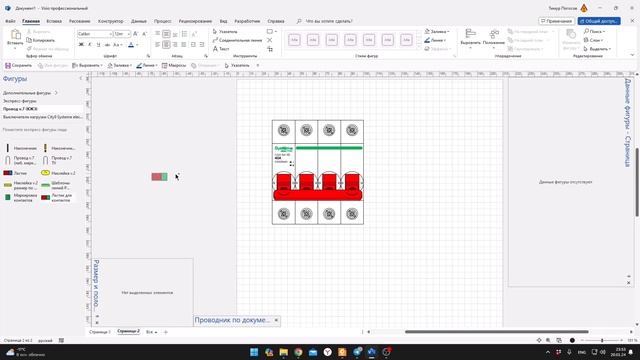Open the Файл menu tab

(10, 21)
